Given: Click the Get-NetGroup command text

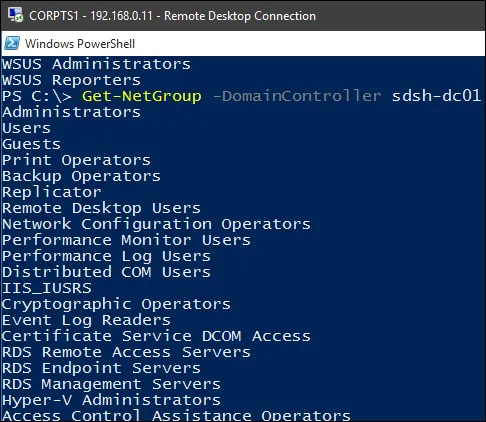Looking at the screenshot, I should [142, 96].
